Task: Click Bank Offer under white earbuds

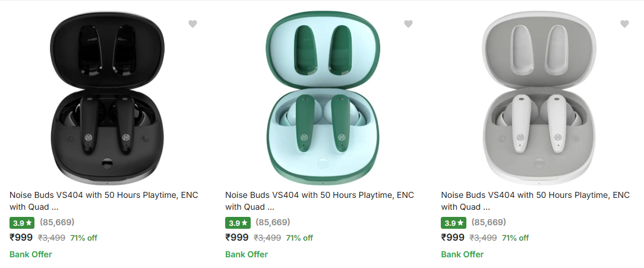Action: click(462, 254)
